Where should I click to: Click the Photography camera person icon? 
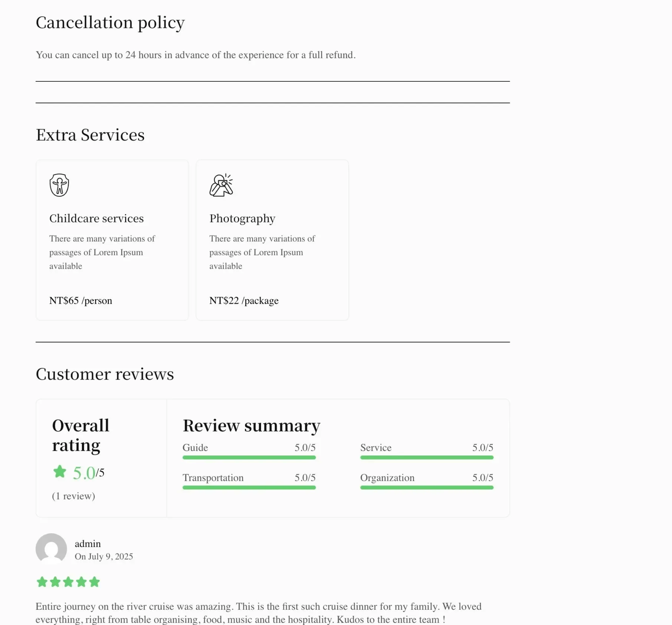click(x=221, y=185)
